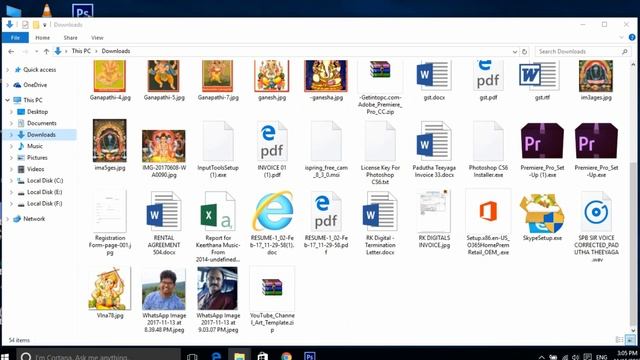Open RESUME-1_02-Feb-17 pdf file icon
The image size is (640, 360).
(326, 211)
